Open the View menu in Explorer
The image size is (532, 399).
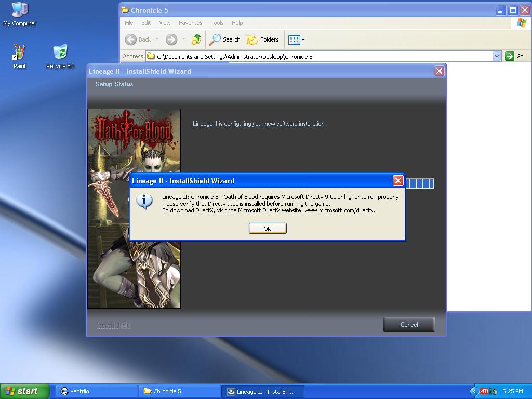tap(165, 23)
